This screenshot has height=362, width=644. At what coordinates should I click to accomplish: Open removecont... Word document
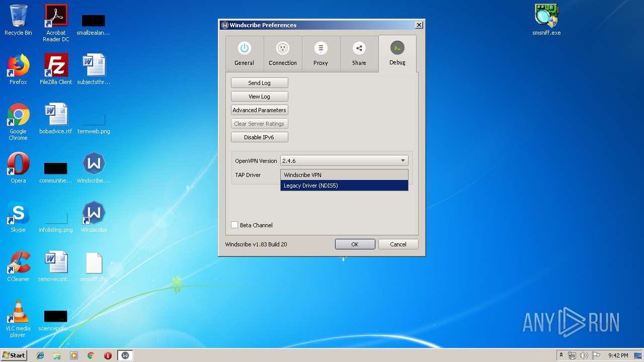pyautogui.click(x=56, y=266)
